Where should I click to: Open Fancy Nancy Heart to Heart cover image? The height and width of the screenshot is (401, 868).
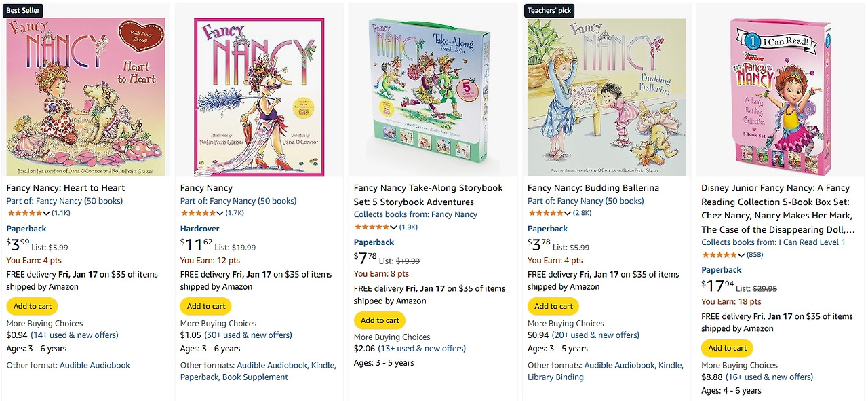point(85,97)
